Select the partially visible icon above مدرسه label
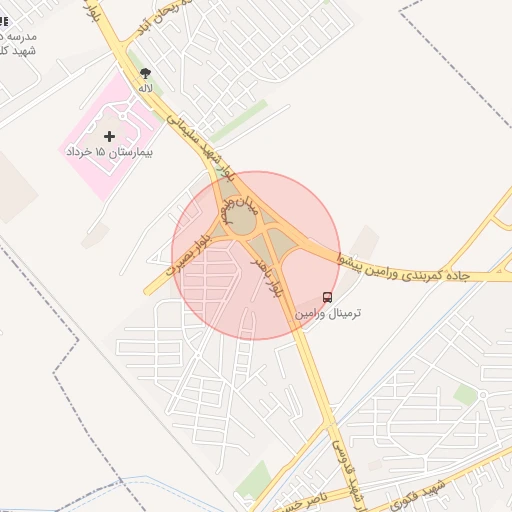Image resolution: width=512 pixels, height=512 pixels. 3,22
